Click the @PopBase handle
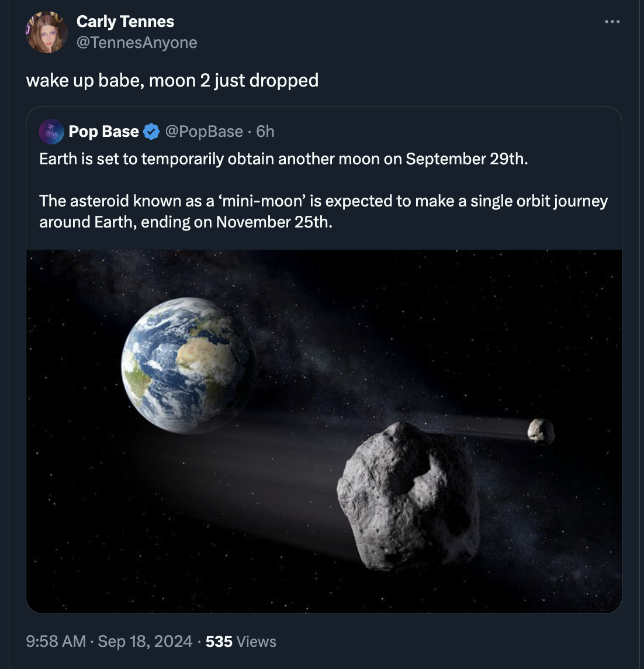 (x=205, y=131)
